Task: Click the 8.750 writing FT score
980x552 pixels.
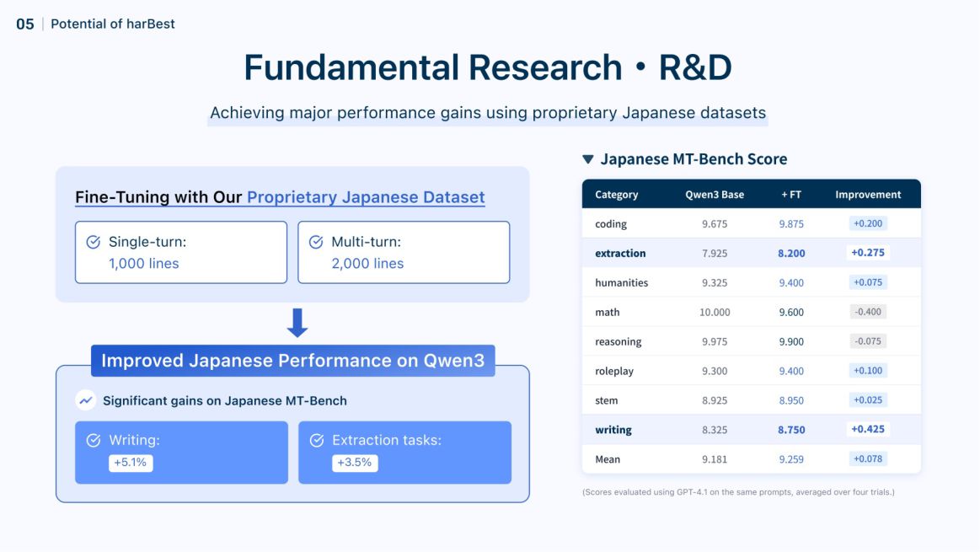Action: click(x=791, y=430)
